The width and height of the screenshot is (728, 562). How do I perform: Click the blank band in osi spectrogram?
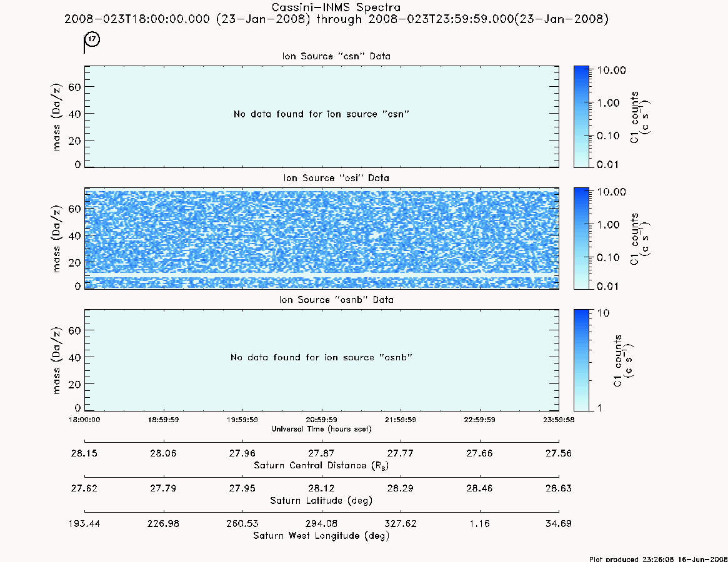point(322,275)
